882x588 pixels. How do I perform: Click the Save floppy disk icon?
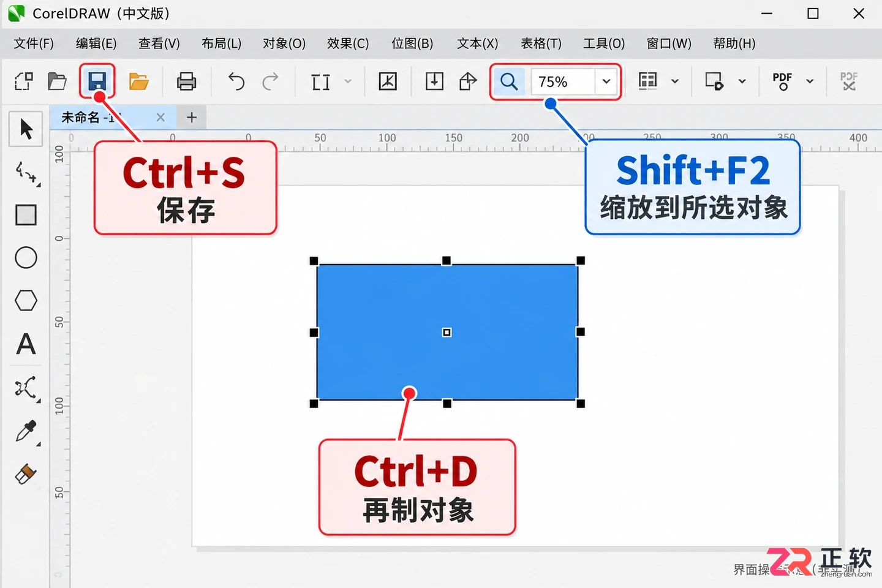(x=97, y=81)
